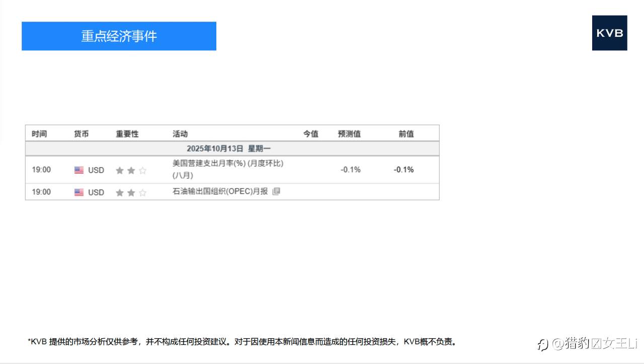Image resolution: width=644 pixels, height=364 pixels.
Task: Toggle the outlined star in row one
Action: point(142,170)
